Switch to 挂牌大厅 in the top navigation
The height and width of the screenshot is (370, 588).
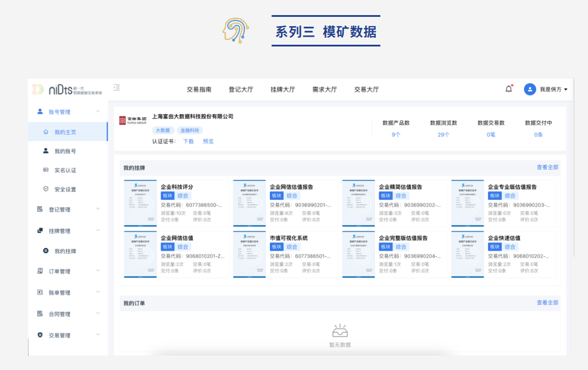pyautogui.click(x=283, y=89)
